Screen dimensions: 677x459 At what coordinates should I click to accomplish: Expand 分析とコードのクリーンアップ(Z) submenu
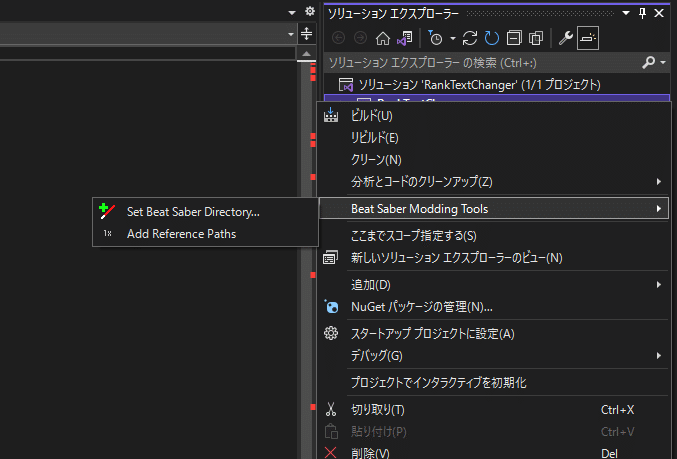494,182
